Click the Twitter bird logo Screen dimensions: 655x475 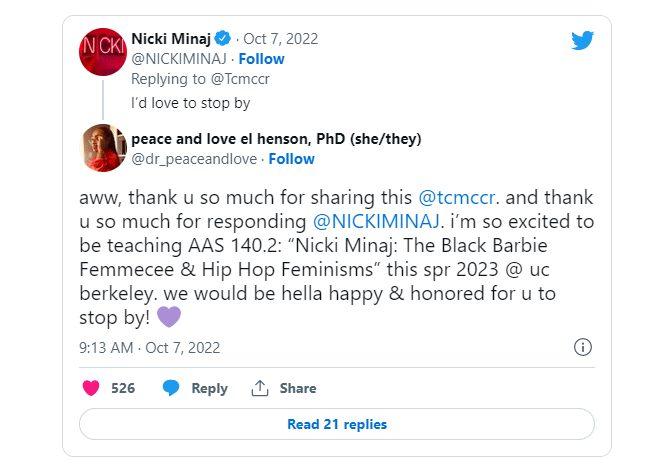pos(583,40)
